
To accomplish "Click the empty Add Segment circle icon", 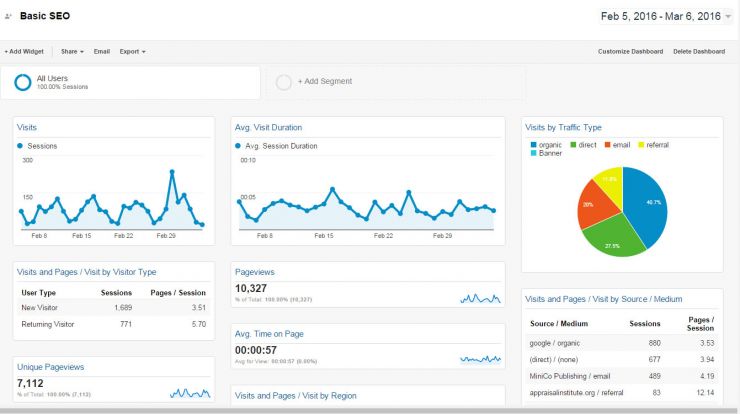I will 284,82.
